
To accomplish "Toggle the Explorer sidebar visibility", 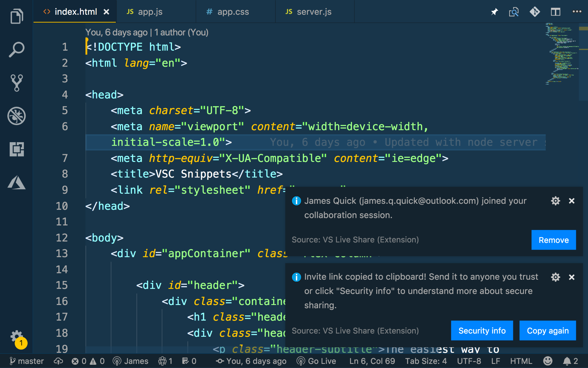I will pyautogui.click(x=17, y=16).
